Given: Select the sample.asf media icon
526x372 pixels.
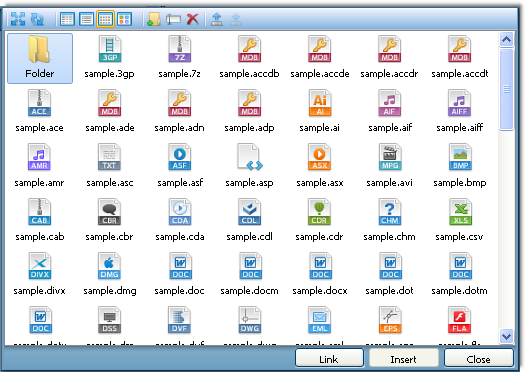Looking at the screenshot, I should (x=179, y=157).
